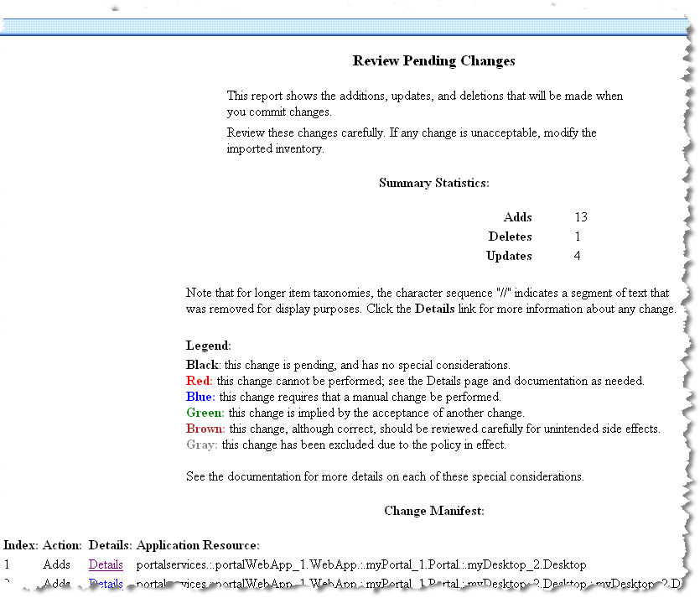Click the Legend heading
This screenshot has width=700, height=598.
(209, 346)
